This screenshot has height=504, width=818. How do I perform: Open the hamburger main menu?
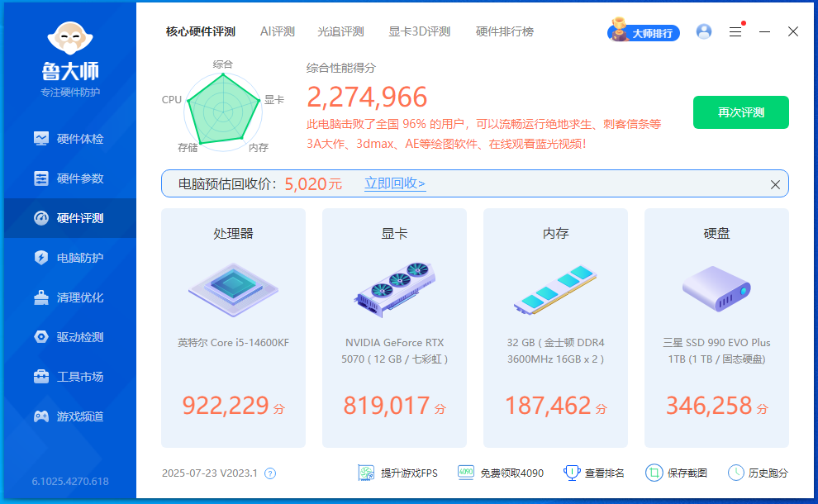(x=735, y=32)
